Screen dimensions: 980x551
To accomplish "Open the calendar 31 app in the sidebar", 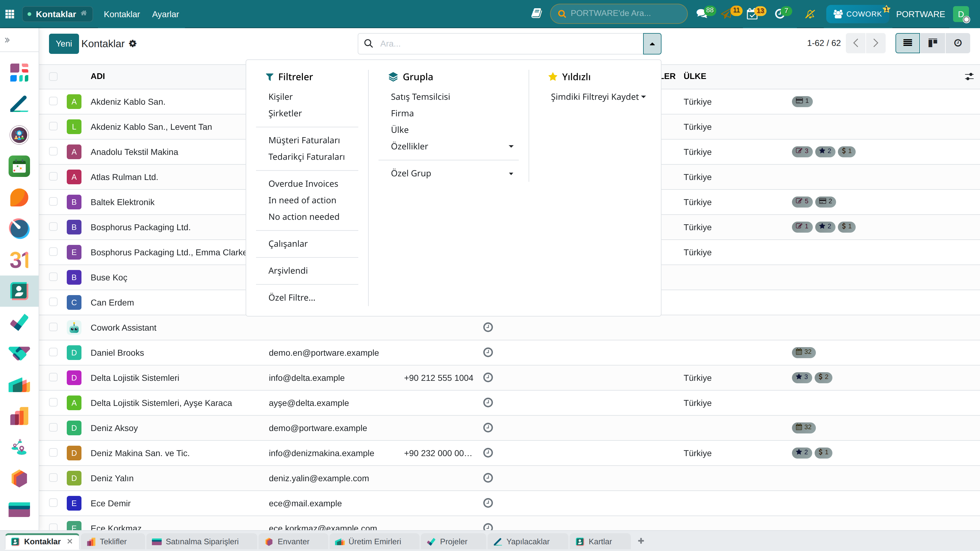I will [19, 260].
